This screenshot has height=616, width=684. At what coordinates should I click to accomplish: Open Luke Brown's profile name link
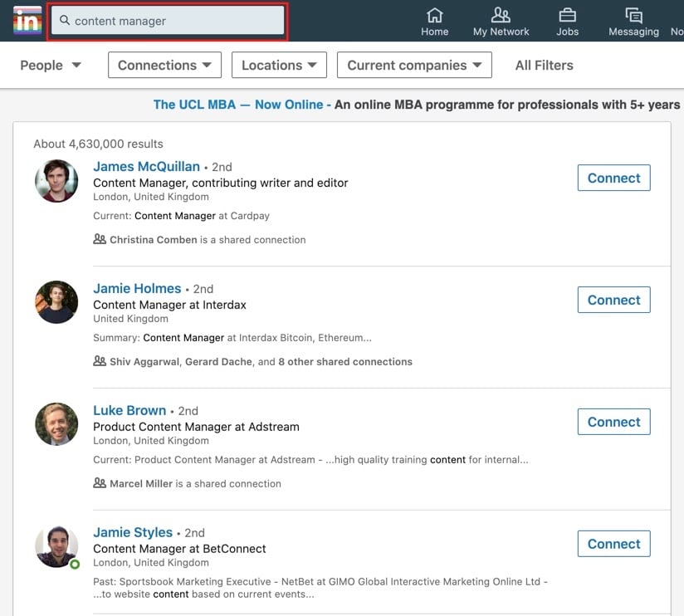coord(130,410)
